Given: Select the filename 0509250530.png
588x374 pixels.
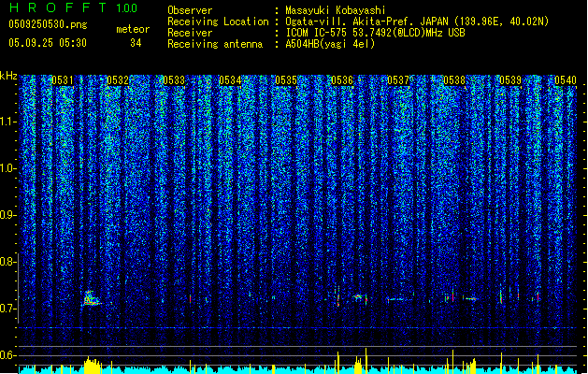Looking at the screenshot, I should coord(48,24).
